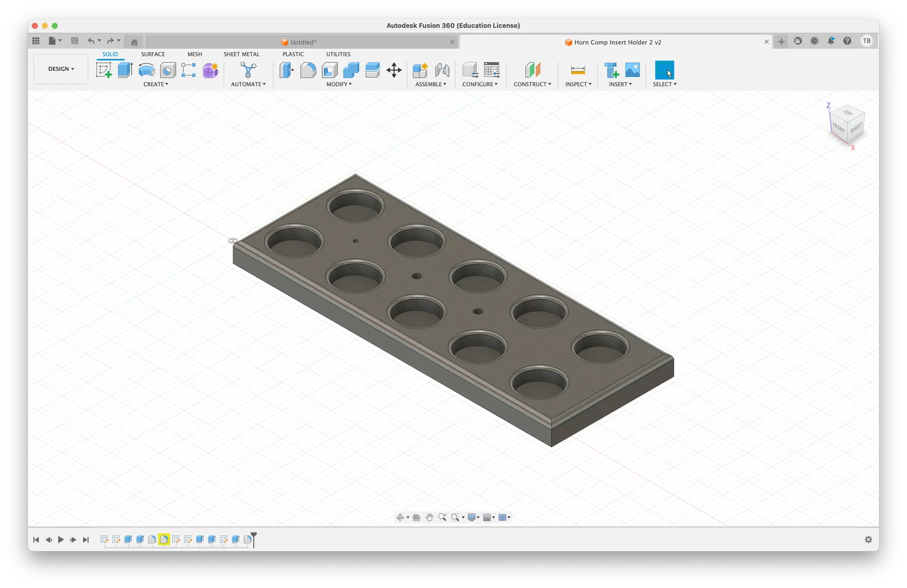Select the Revolve tool icon
The image size is (907, 588).
click(147, 70)
